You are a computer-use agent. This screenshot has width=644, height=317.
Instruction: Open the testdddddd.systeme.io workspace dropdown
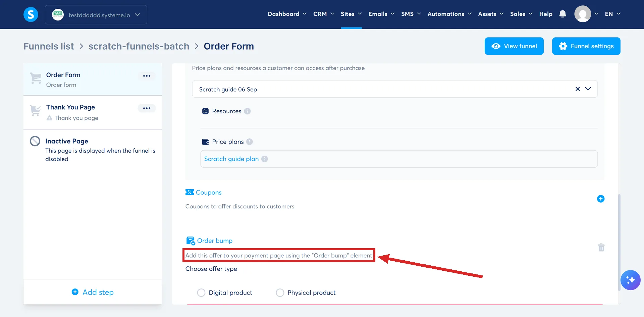click(96, 15)
